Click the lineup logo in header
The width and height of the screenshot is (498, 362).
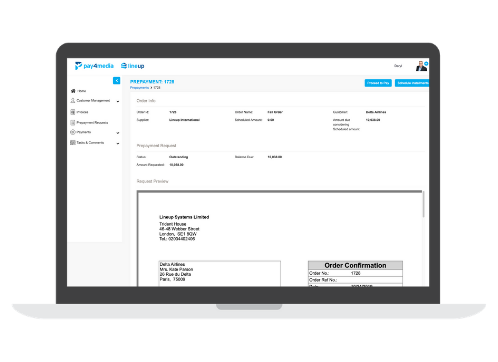(132, 66)
